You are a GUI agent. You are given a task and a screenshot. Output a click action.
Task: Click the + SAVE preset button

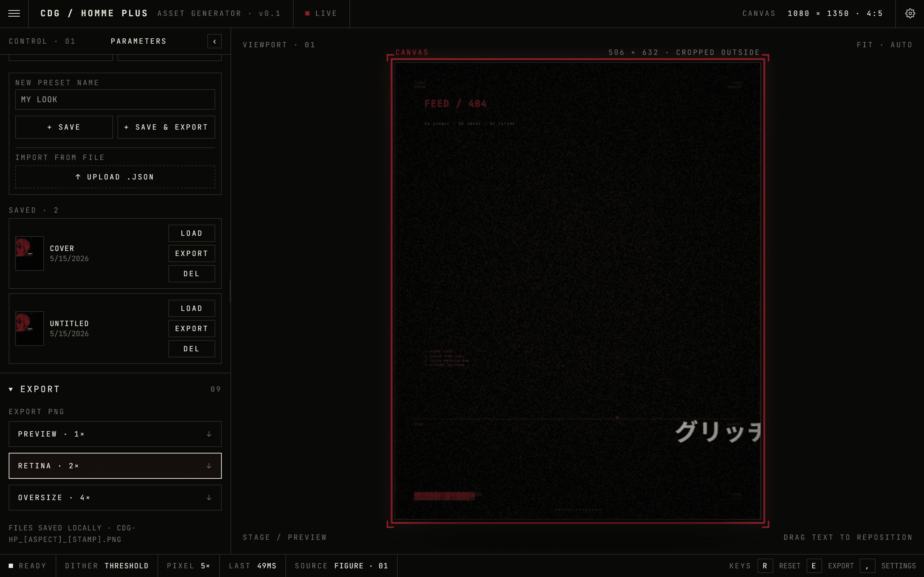coord(64,127)
